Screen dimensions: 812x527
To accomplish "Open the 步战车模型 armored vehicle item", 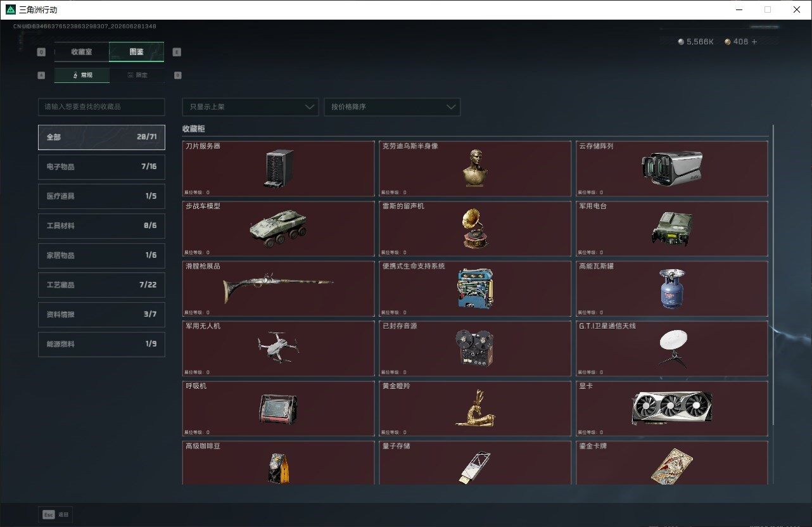I will [x=278, y=229].
